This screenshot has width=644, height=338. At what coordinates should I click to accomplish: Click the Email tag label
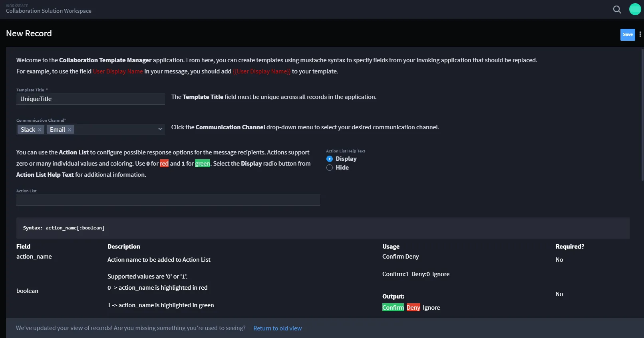tap(58, 130)
